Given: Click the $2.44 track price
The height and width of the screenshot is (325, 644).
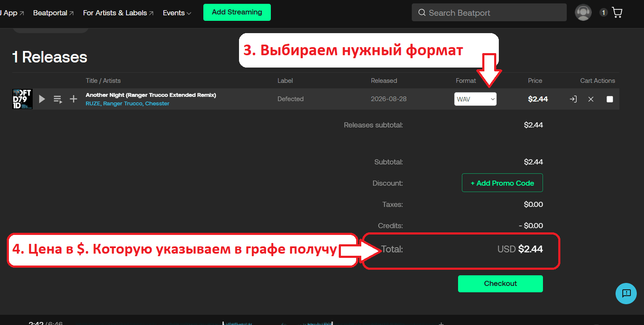Looking at the screenshot, I should 538,99.
